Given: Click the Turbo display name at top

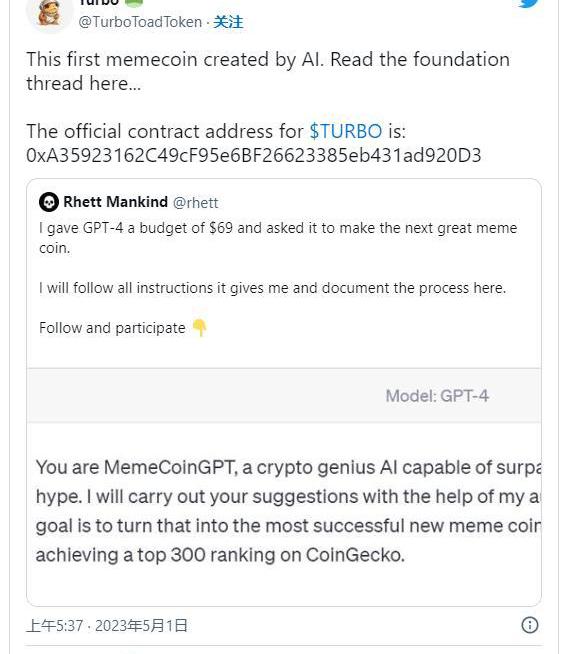Looking at the screenshot, I should 98,3.
